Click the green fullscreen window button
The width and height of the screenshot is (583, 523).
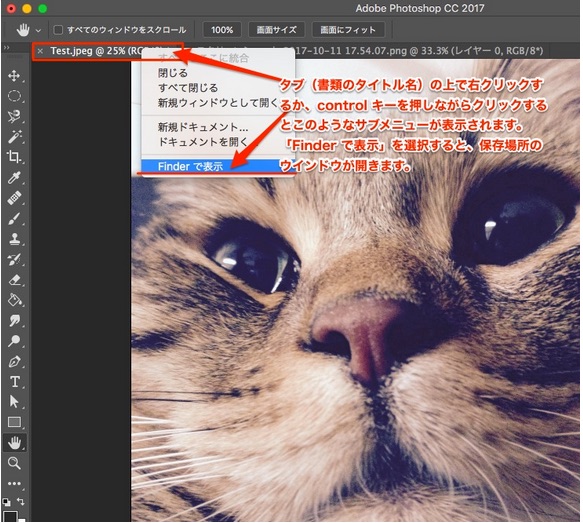pyautogui.click(x=43, y=9)
